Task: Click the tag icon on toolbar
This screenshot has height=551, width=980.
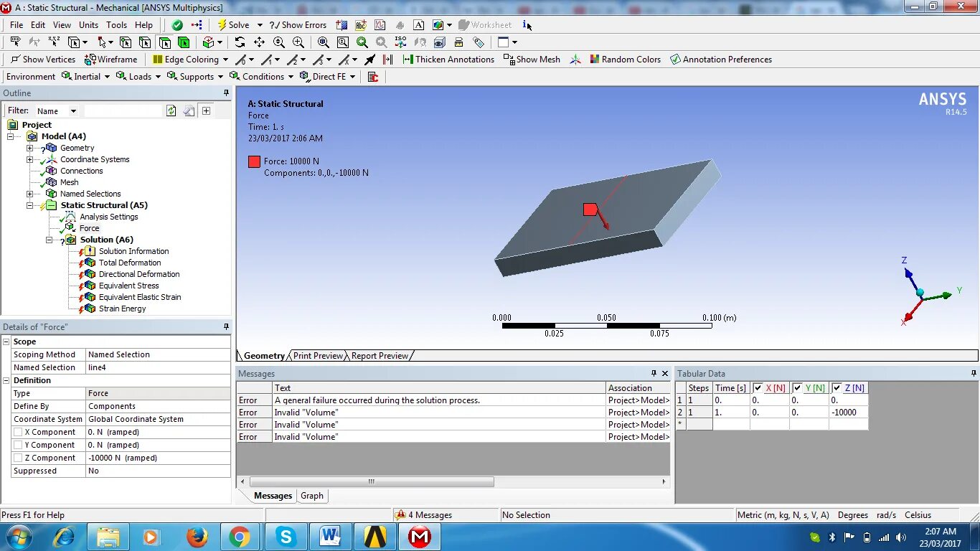Action: 479,42
